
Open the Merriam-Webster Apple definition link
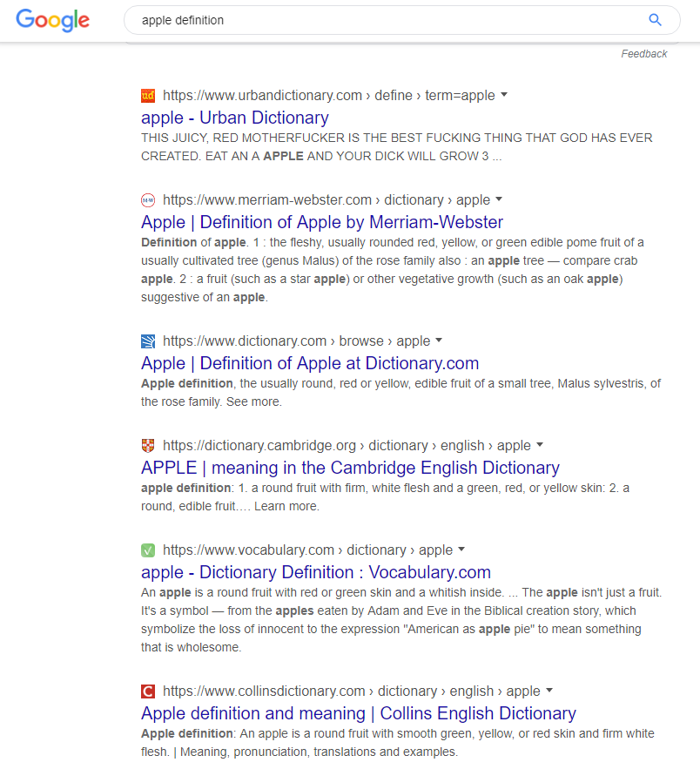[322, 222]
